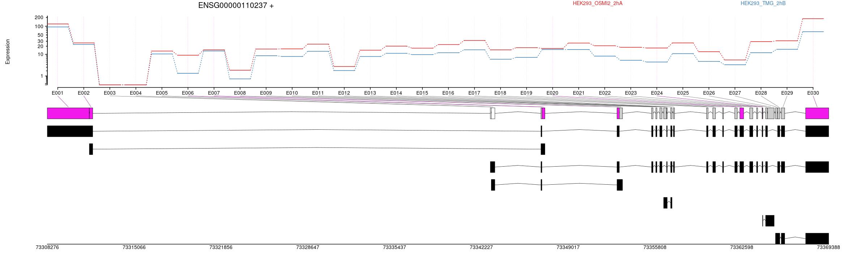
Task: Click exon label E003
Action: pyautogui.click(x=110, y=93)
